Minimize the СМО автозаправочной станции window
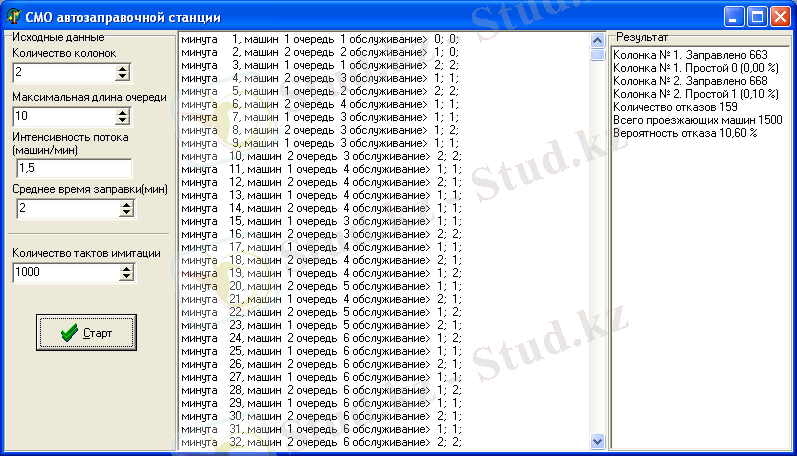This screenshot has height=456, width=797. click(x=733, y=17)
